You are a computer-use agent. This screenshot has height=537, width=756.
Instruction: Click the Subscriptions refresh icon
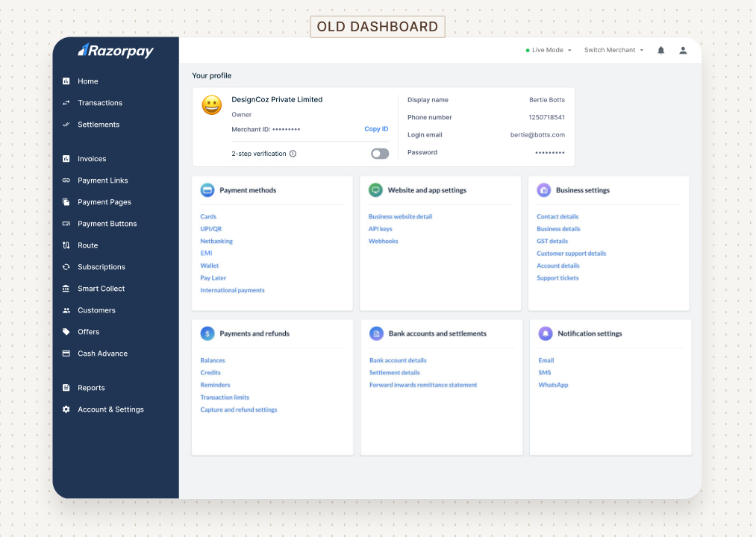[66, 267]
